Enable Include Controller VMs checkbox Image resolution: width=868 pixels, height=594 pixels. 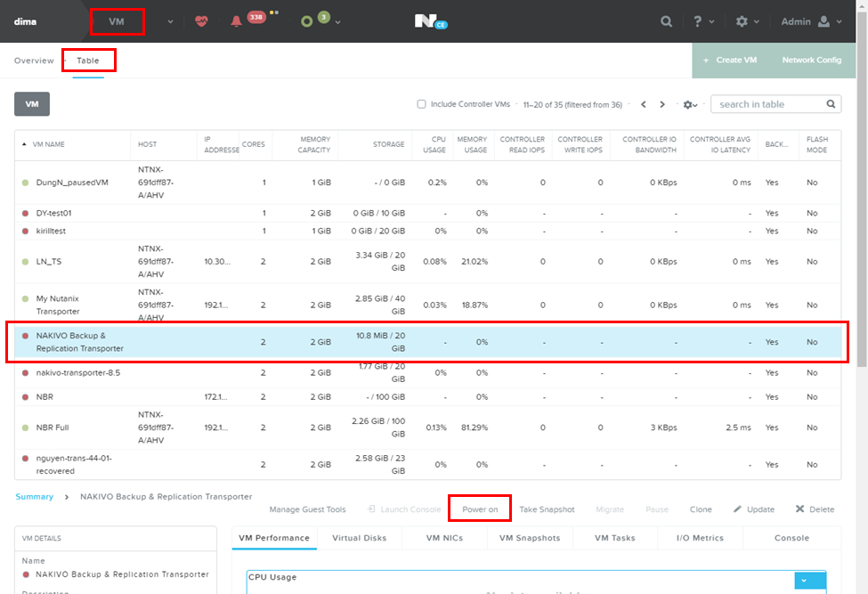(422, 104)
